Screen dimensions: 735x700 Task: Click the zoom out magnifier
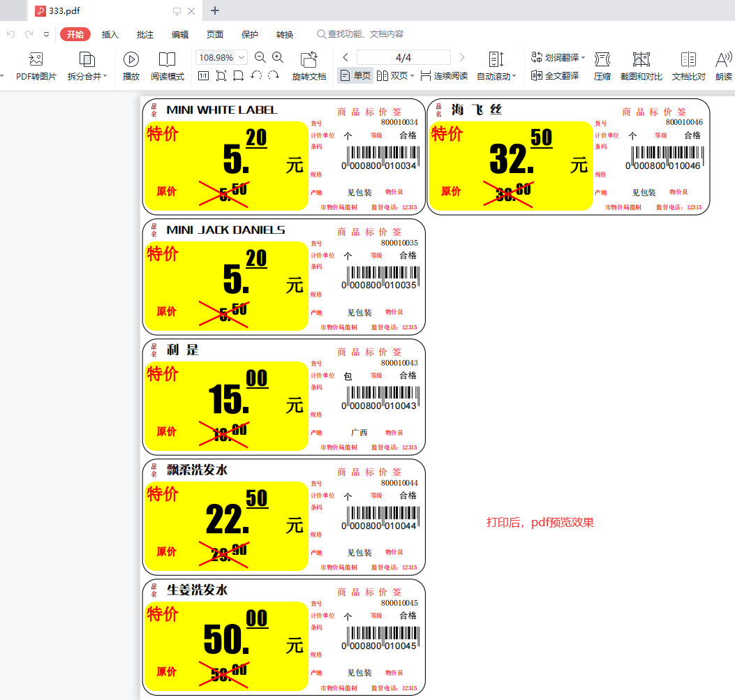[x=260, y=58]
